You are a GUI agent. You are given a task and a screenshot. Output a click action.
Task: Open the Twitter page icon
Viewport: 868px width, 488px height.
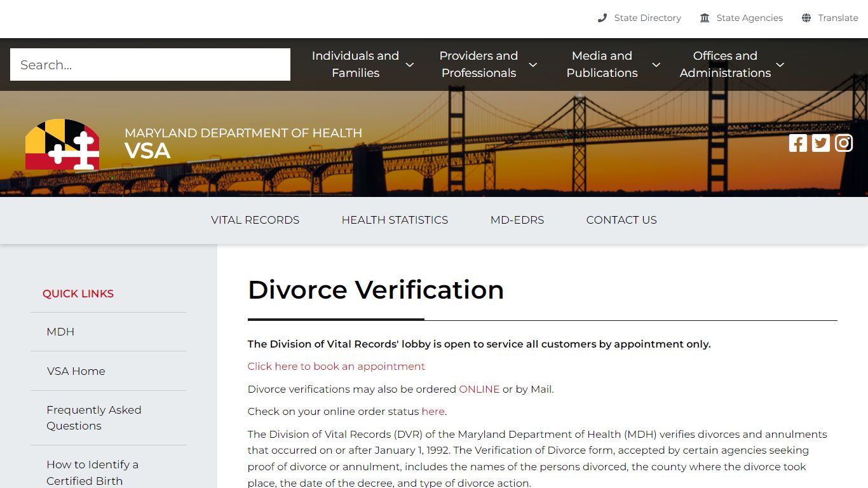(x=821, y=143)
